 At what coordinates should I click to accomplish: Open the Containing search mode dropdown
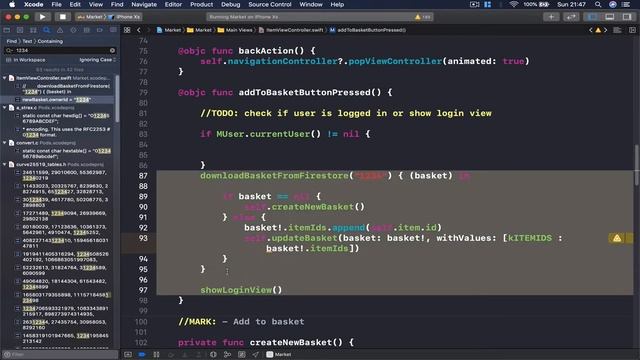(x=50, y=41)
